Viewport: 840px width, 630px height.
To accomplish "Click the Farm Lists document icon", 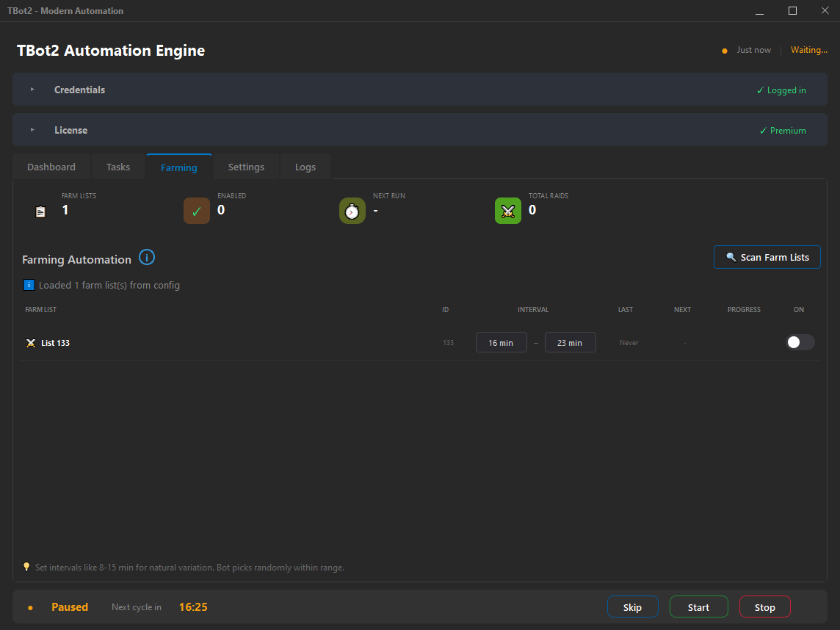I will [x=40, y=211].
